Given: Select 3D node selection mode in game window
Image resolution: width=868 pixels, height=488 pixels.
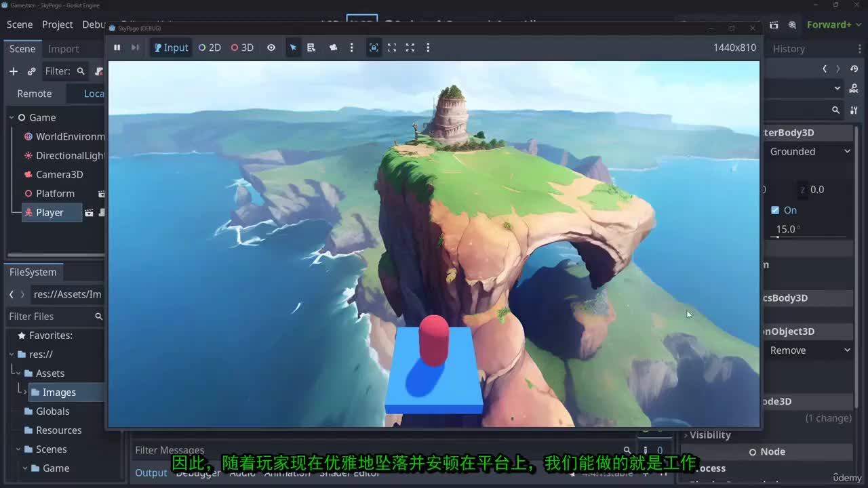Looking at the screenshot, I should [x=242, y=47].
